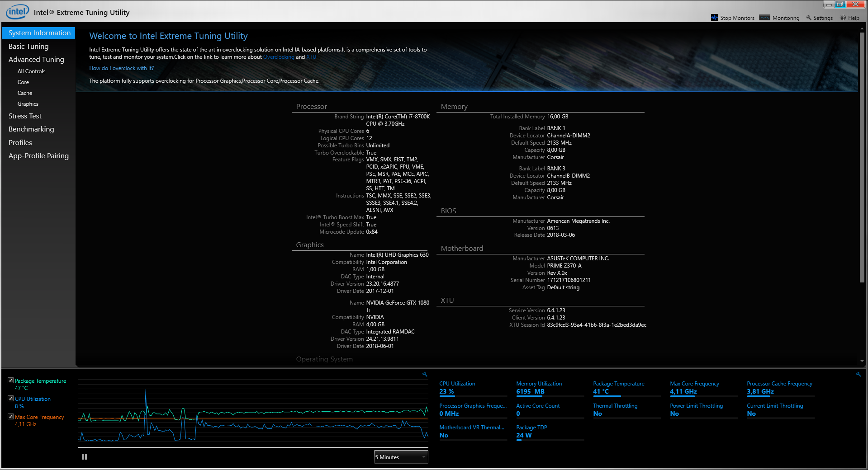Open the Help text button
Image resolution: width=868 pixels, height=470 pixels.
[x=854, y=18]
